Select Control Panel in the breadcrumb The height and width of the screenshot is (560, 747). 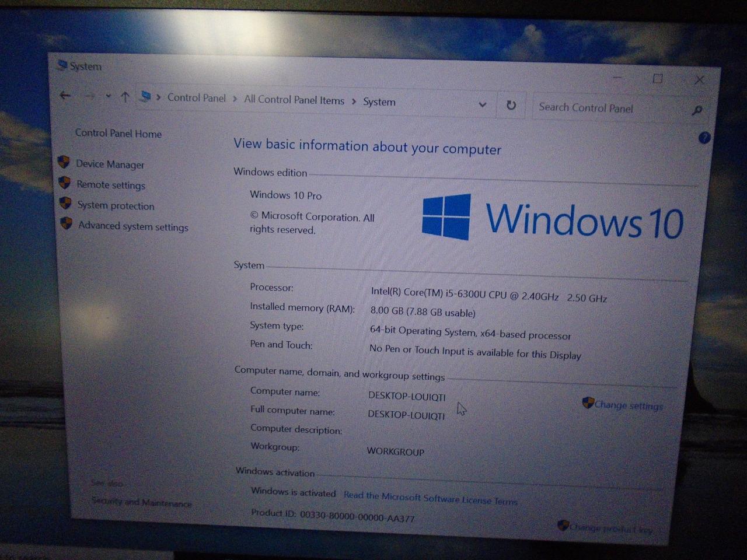196,98
